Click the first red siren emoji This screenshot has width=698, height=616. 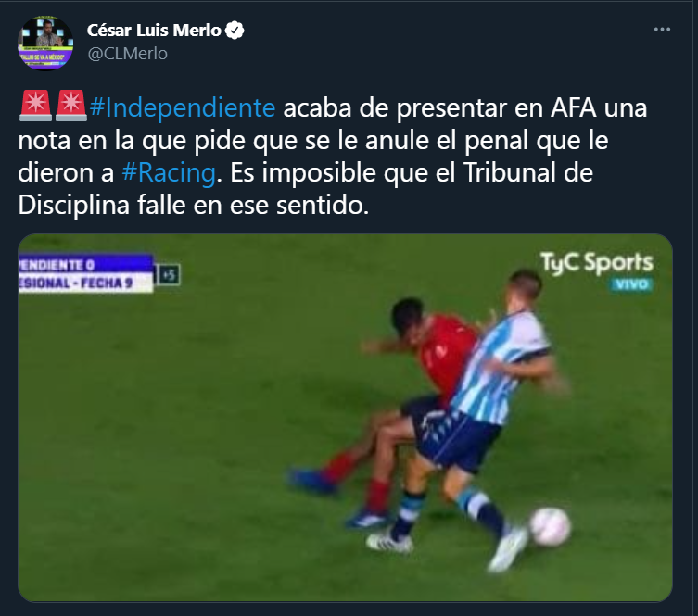pos(34,106)
